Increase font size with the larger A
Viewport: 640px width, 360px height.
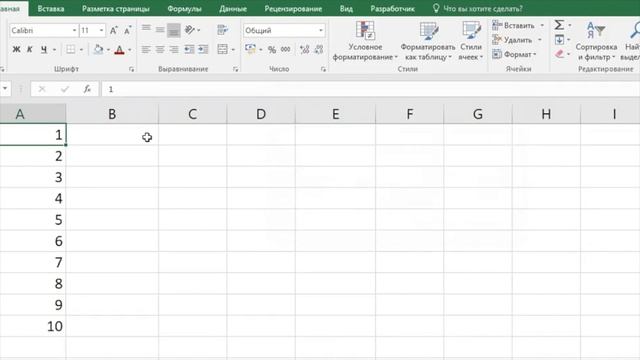point(114,30)
